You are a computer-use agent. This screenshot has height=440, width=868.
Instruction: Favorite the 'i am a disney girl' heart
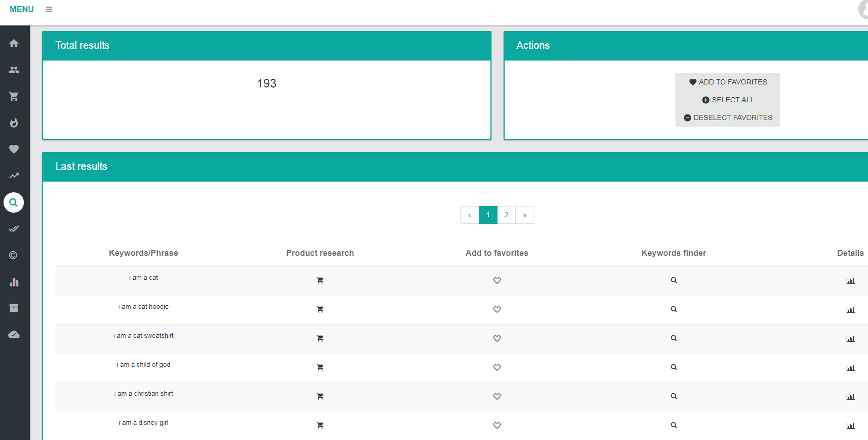497,425
